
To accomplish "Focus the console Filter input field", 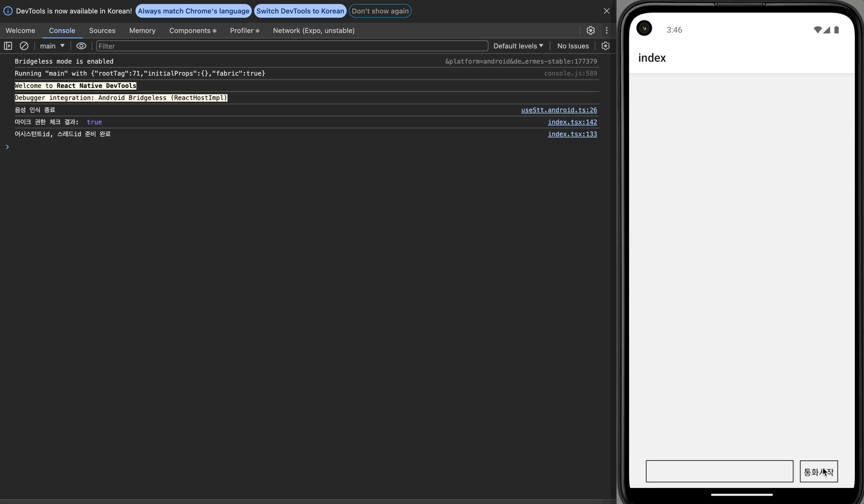I will pyautogui.click(x=292, y=46).
